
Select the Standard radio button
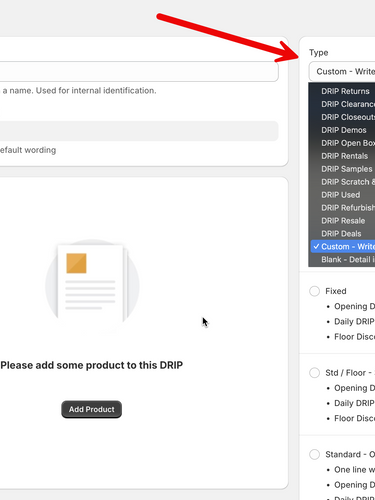pyautogui.click(x=314, y=454)
